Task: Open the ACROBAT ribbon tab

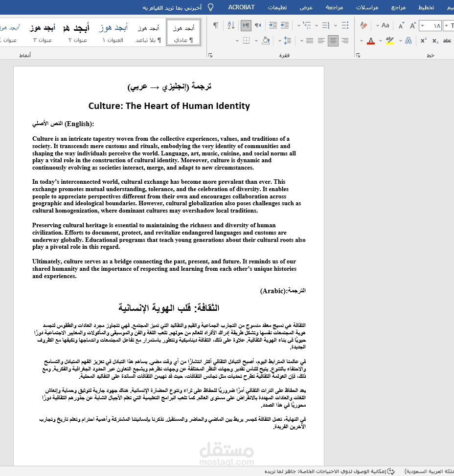Action: click(241, 7)
